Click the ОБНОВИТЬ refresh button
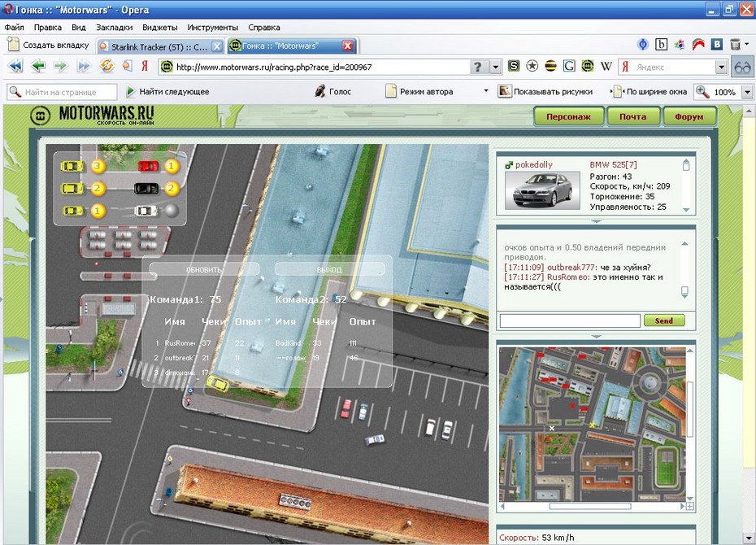The width and height of the screenshot is (756, 545). pyautogui.click(x=204, y=269)
